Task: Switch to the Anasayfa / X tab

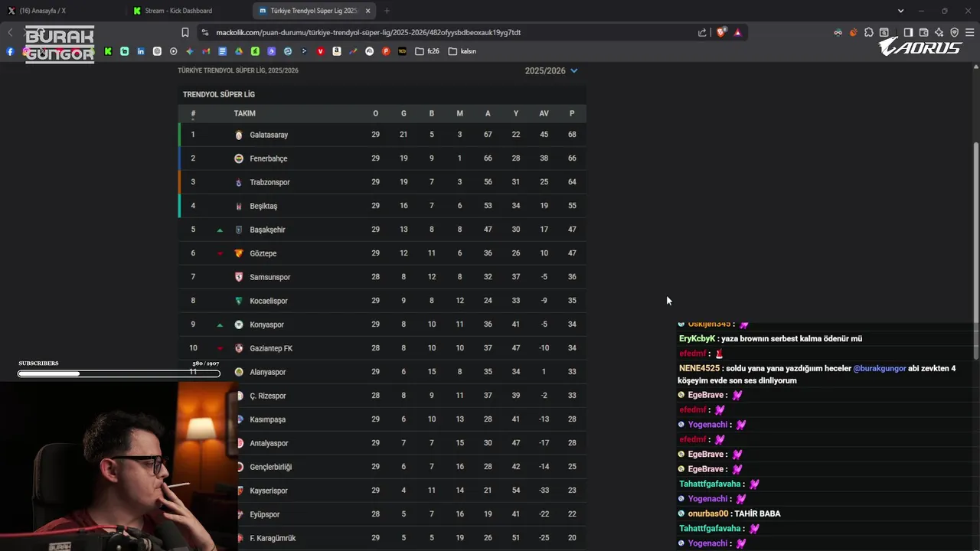Action: click(x=61, y=11)
